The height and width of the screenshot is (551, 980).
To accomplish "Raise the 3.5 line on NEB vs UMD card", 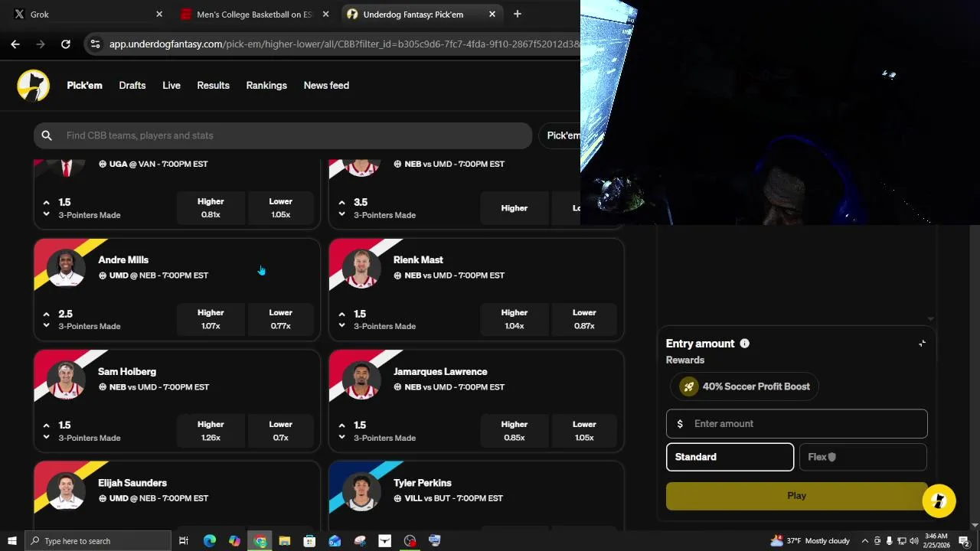I will (342, 203).
